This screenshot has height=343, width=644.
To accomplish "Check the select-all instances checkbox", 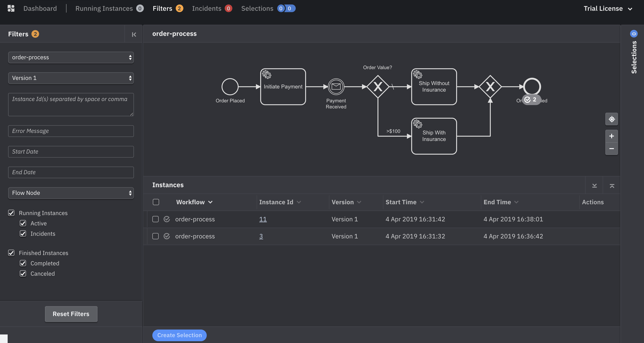I will tap(156, 202).
